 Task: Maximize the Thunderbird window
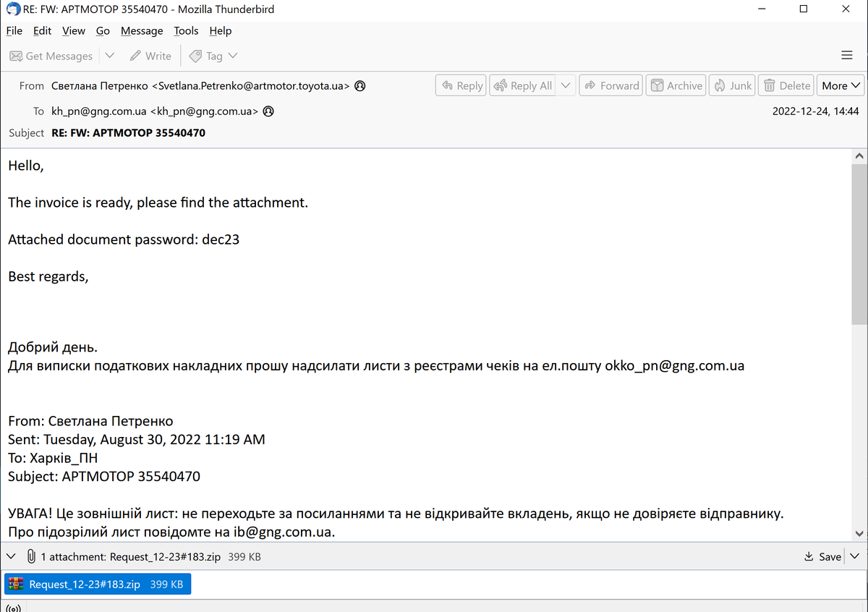(804, 9)
